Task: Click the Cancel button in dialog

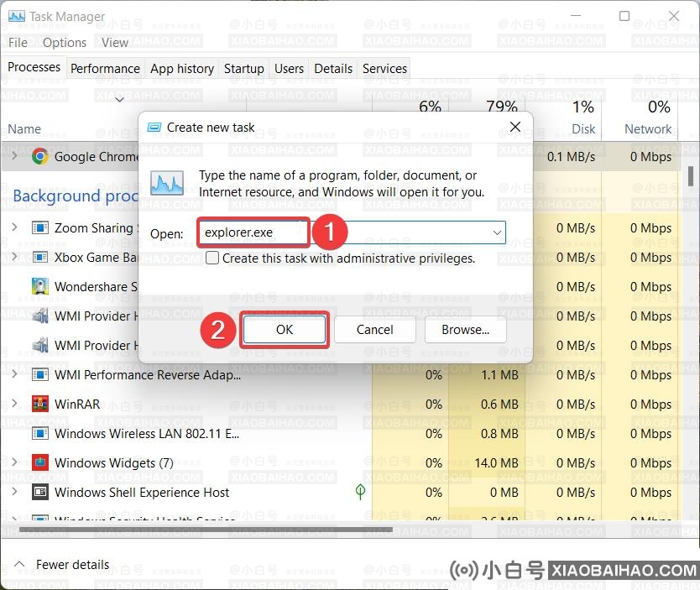Action: [375, 329]
